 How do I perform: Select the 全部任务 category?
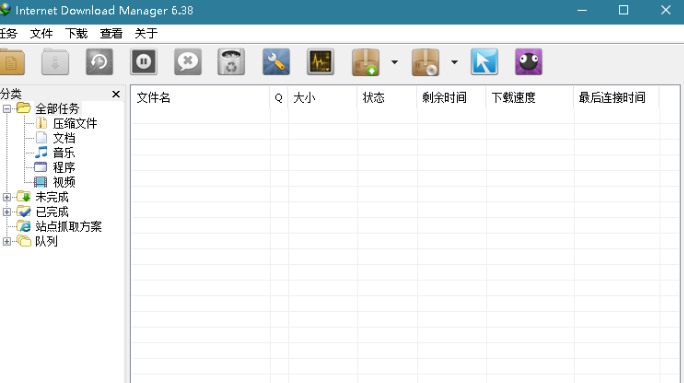coord(57,109)
